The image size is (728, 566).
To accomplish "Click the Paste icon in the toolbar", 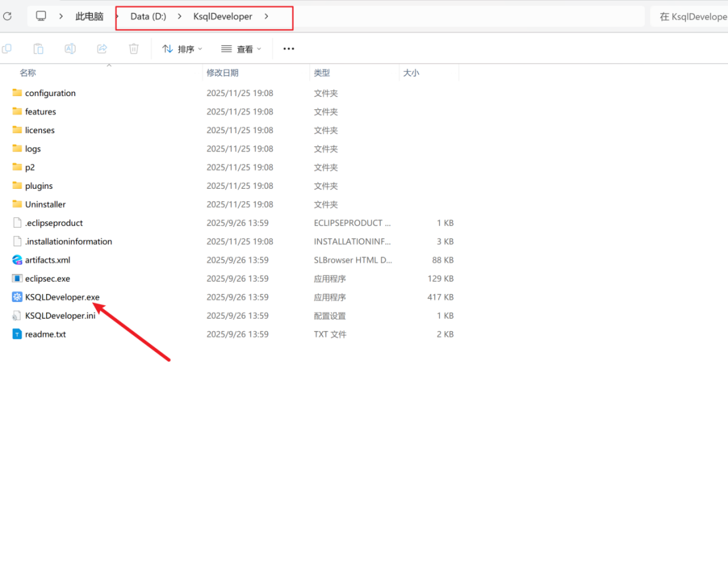I will [x=38, y=49].
